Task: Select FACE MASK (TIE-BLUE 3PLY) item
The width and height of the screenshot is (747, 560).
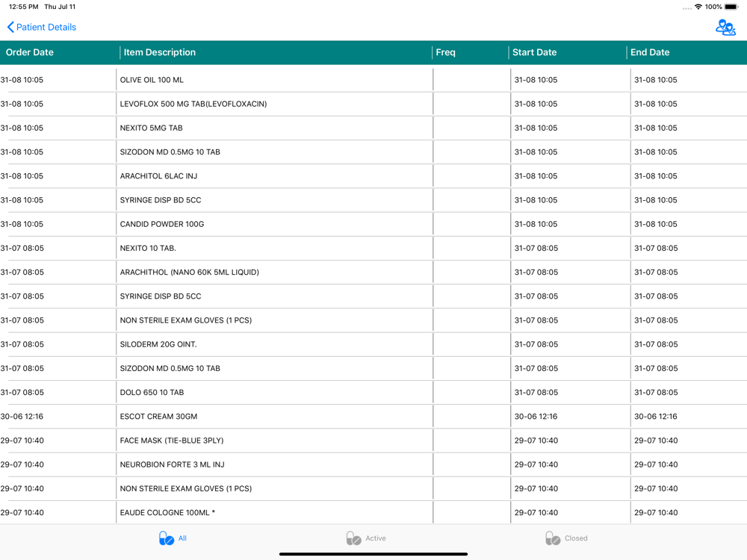Action: 172,441
